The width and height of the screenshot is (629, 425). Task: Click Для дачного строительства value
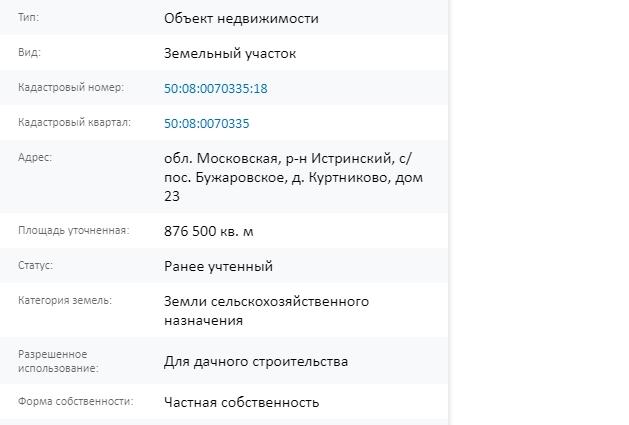256,362
